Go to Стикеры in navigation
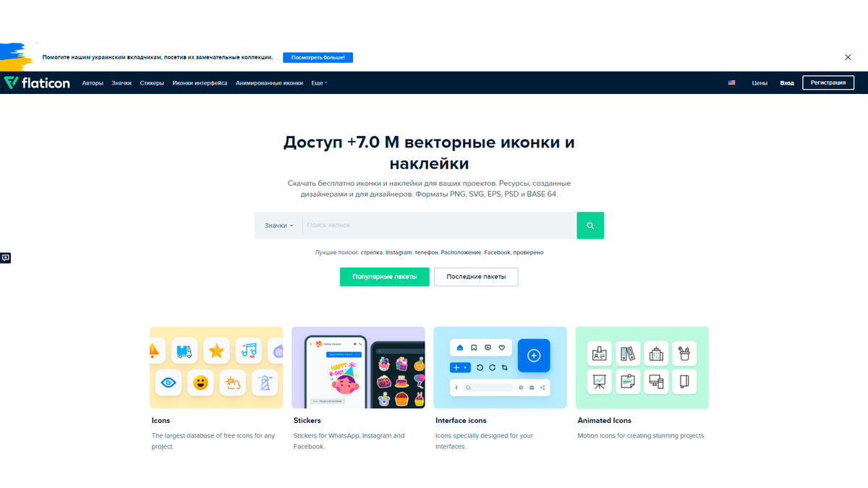 [152, 82]
